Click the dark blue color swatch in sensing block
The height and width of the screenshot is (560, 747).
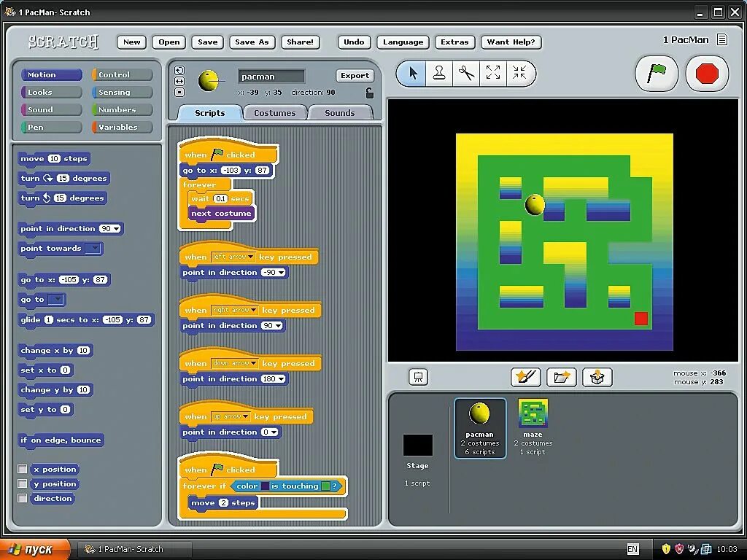coord(265,486)
